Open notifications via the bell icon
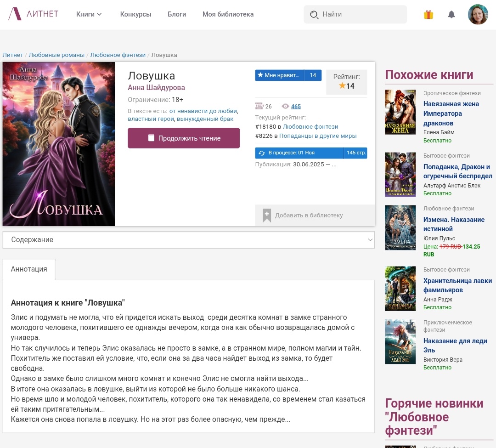This screenshot has width=496, height=448. pos(451,15)
